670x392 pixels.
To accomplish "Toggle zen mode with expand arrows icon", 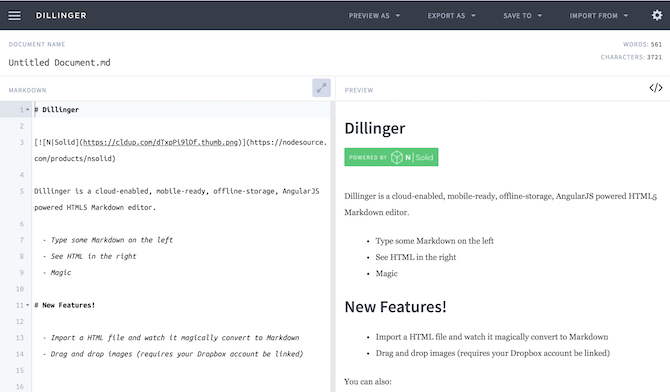I will point(321,88).
